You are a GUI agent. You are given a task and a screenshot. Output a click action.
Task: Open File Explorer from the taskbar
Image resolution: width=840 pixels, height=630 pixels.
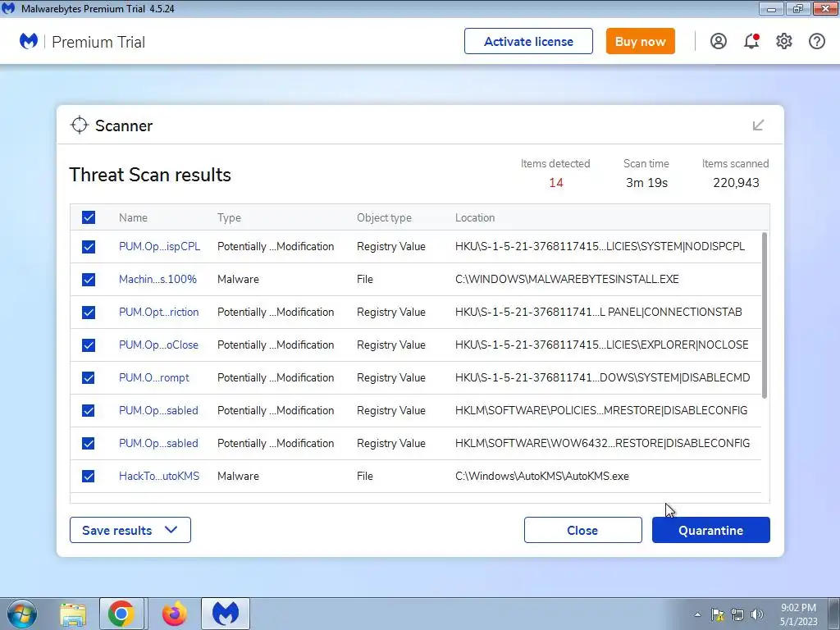73,614
